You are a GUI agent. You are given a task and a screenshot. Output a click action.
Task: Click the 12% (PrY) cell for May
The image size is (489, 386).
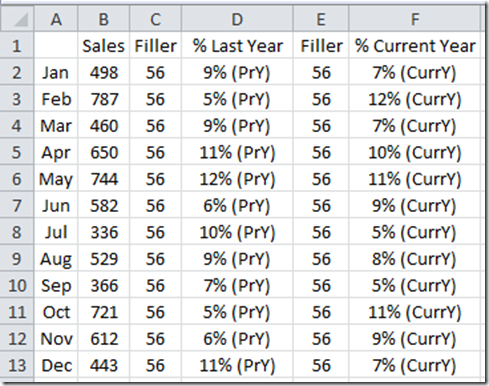237,178
